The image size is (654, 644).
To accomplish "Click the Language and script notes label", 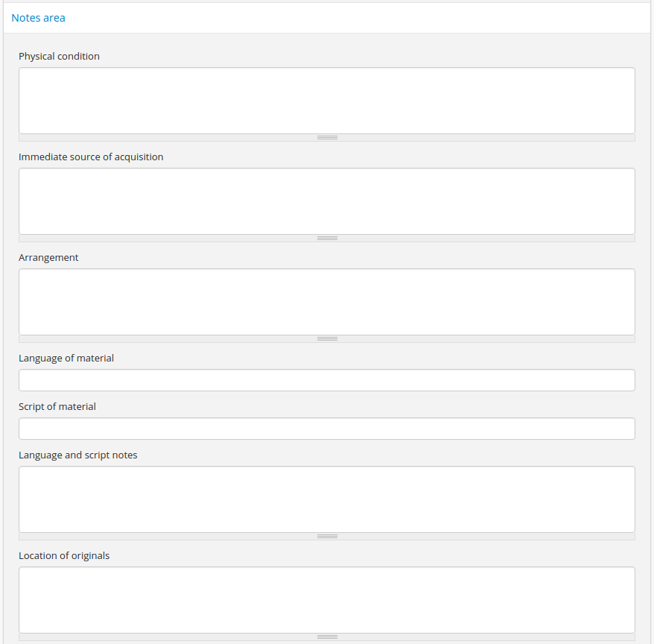I will (78, 455).
